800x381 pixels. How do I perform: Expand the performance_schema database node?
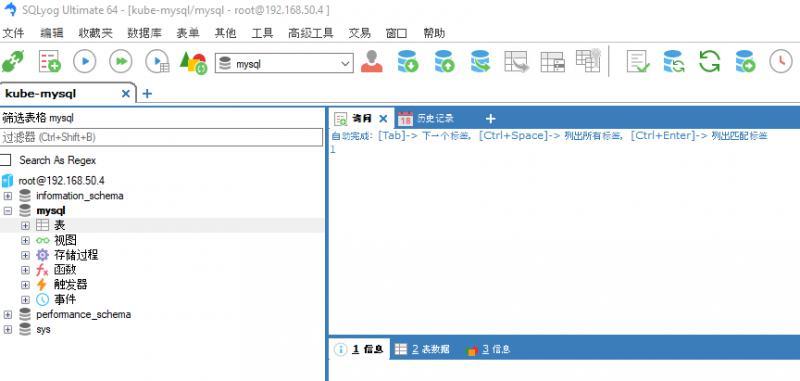point(8,314)
